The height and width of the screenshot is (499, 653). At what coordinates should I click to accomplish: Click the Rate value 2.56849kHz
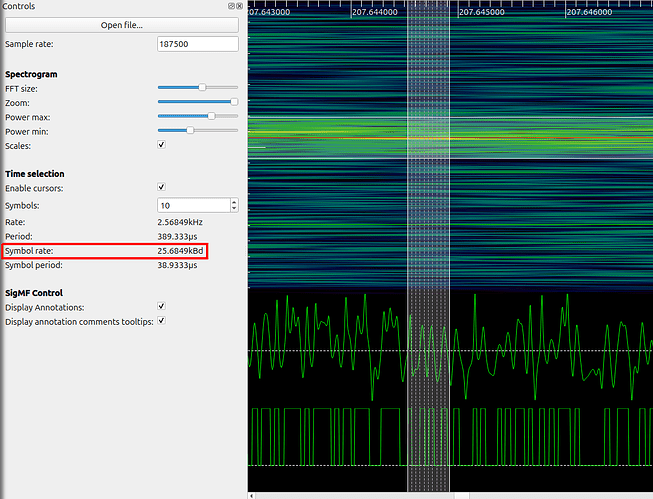[180, 222]
